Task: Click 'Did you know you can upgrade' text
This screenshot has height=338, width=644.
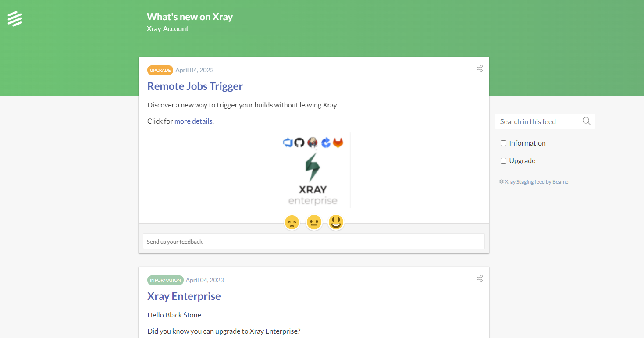Action: pos(224,331)
